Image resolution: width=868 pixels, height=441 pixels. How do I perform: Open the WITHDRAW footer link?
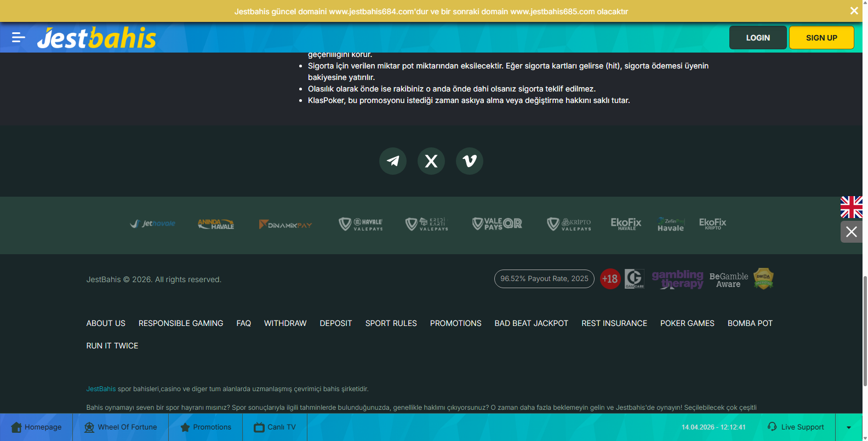click(x=285, y=323)
